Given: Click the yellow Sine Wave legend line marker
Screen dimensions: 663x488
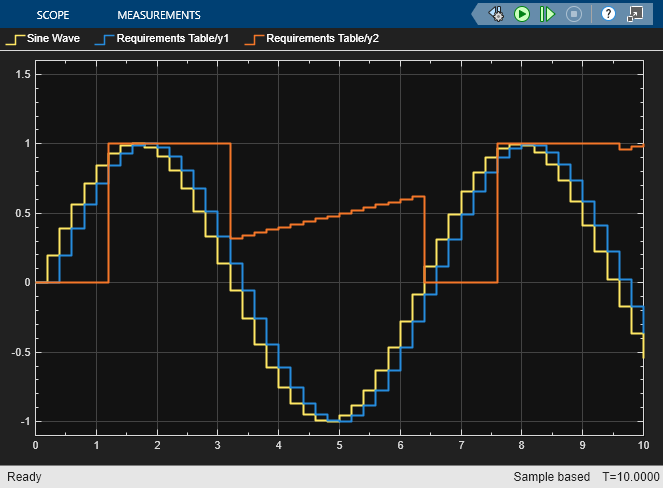Looking at the screenshot, I should click(x=16, y=39).
